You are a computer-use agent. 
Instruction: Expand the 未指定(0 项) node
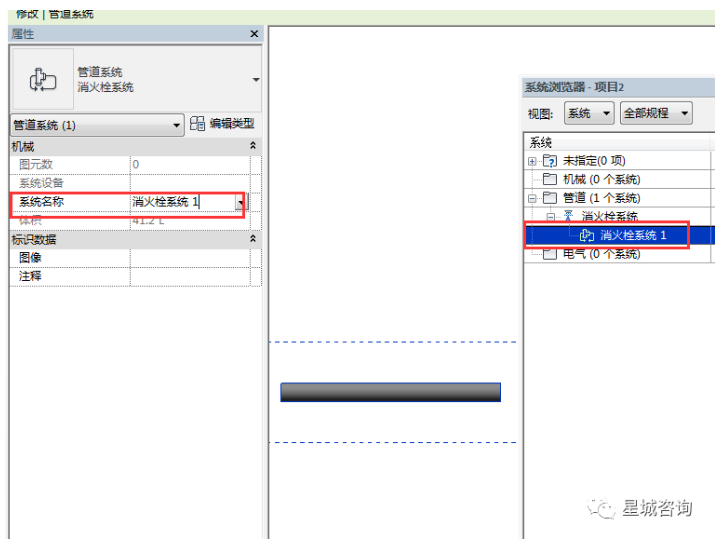(532, 161)
